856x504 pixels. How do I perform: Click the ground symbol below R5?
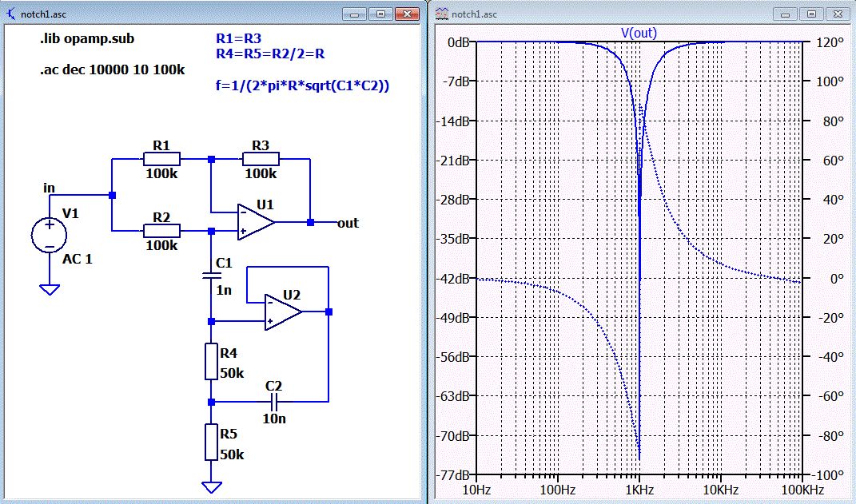click(211, 486)
